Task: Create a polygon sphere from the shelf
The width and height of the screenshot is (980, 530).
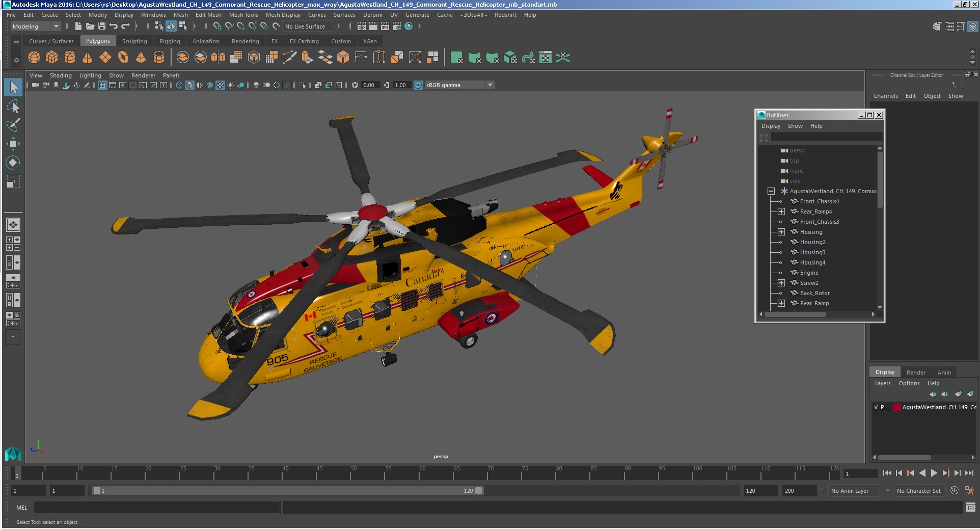Action: point(34,58)
